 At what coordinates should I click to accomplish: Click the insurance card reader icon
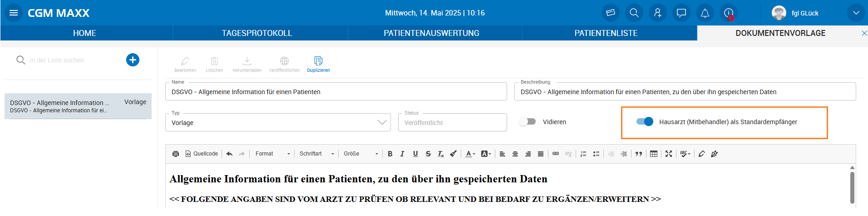[x=610, y=13]
